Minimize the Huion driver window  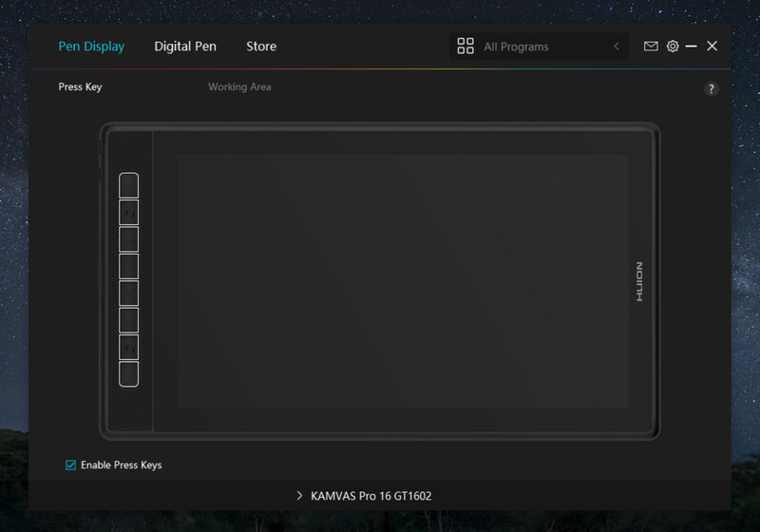[x=692, y=46]
